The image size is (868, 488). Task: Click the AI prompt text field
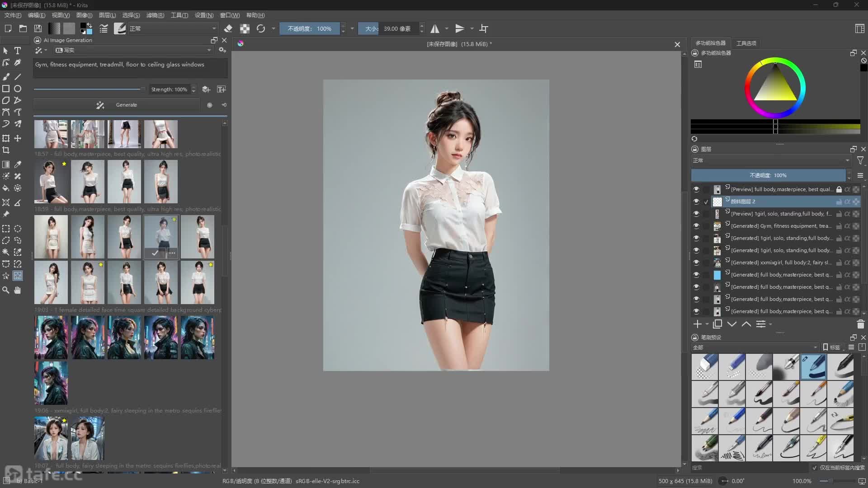[130, 68]
